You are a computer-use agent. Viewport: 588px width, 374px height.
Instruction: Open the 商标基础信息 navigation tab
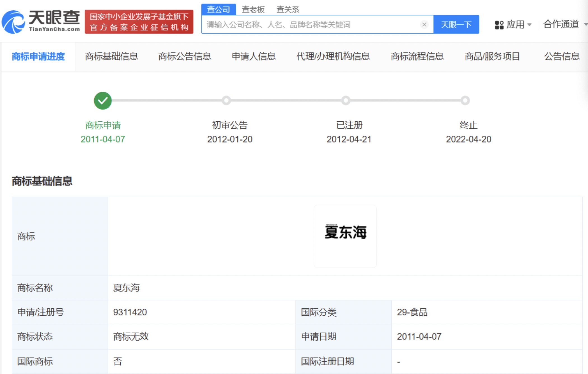[111, 56]
